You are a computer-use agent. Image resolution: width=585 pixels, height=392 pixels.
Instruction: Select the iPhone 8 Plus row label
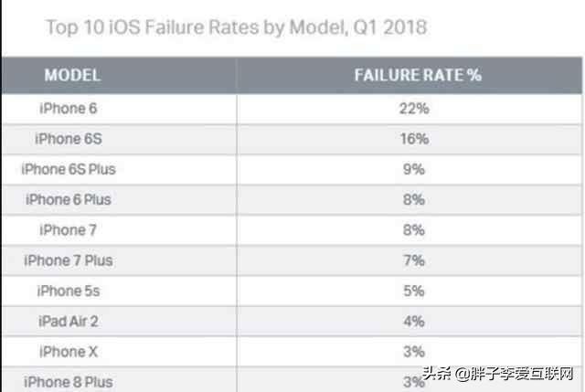68,381
